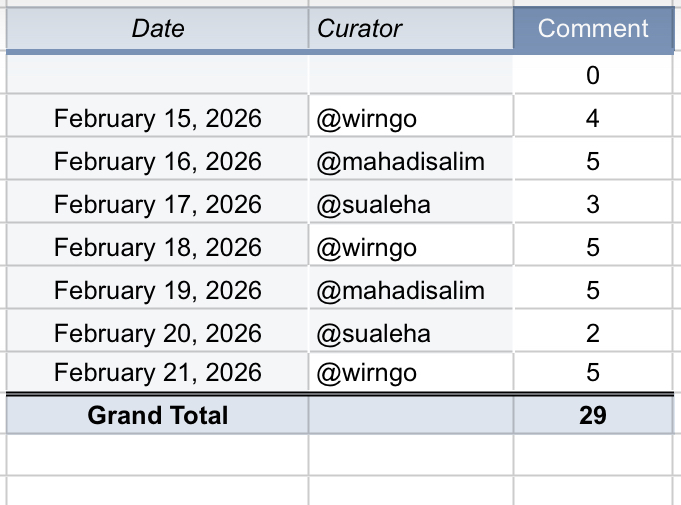Click @mahadisalim cell in February 16 row
This screenshot has height=505, width=681.
(411, 161)
